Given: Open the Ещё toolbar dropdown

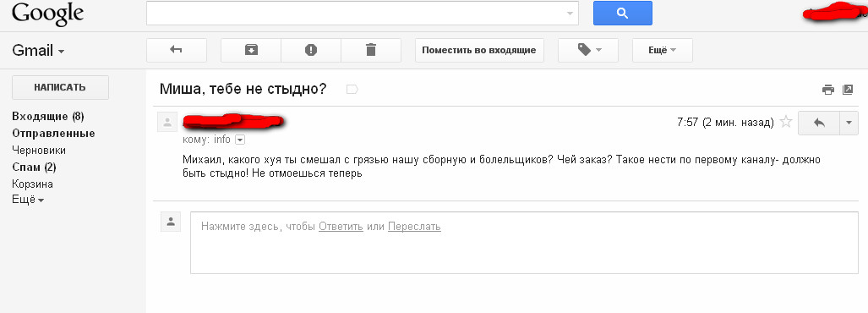Looking at the screenshot, I should 662,50.
